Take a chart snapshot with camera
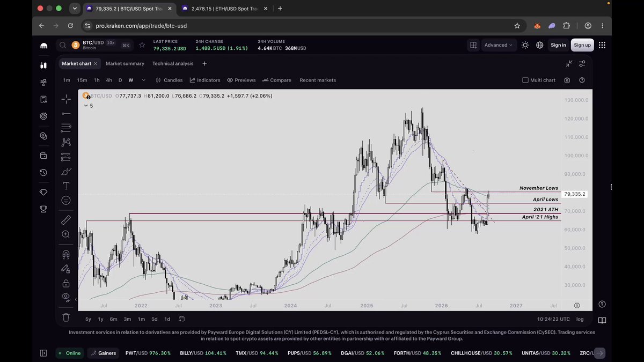The height and width of the screenshot is (362, 644). 567,80
